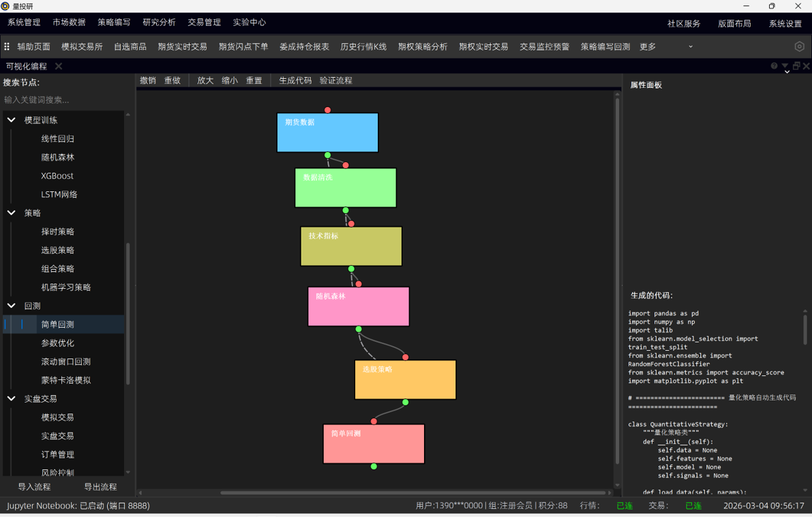Open the 策略编写 menu
Viewport: 812px width, 517px height.
114,22
